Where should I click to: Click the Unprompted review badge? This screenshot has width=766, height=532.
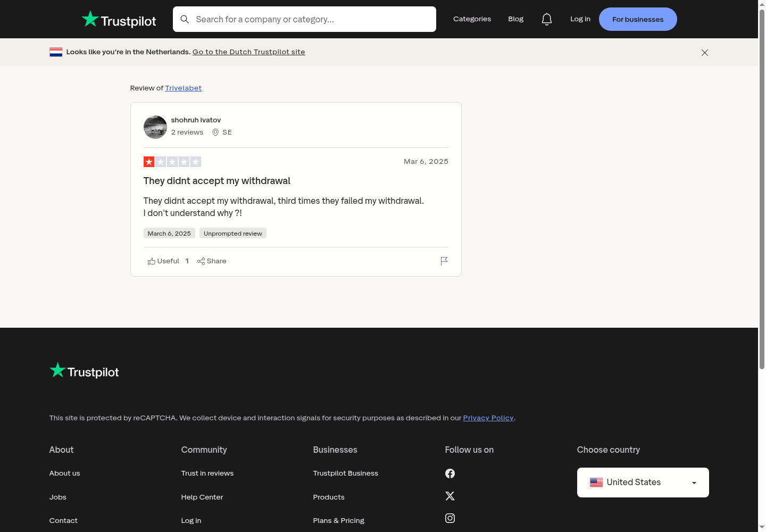coord(233,234)
